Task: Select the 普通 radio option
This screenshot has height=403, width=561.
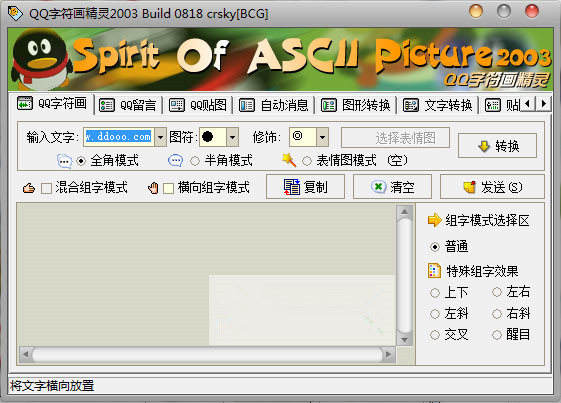Action: click(435, 247)
